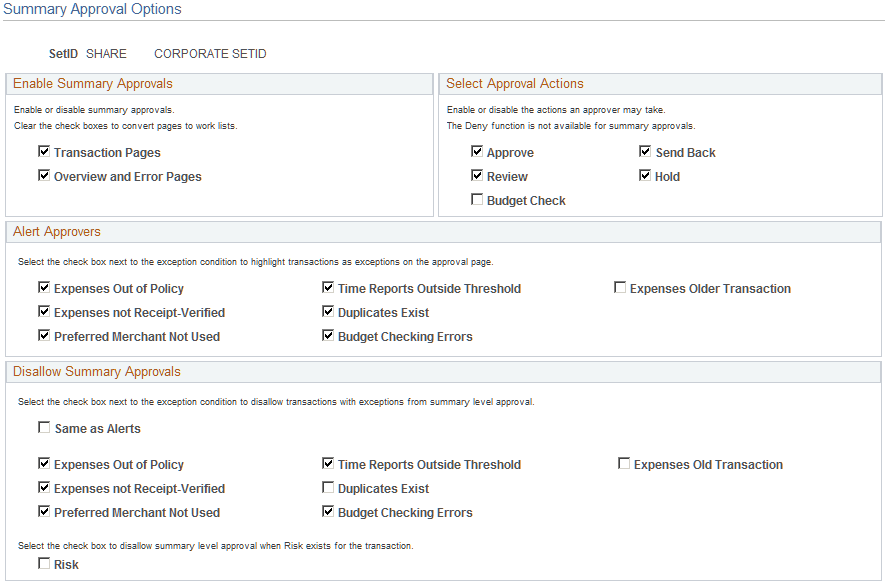Image resolution: width=885 pixels, height=588 pixels.
Task: Check Duplicates Exist under Disallow Summary Approvals
Action: (328, 488)
